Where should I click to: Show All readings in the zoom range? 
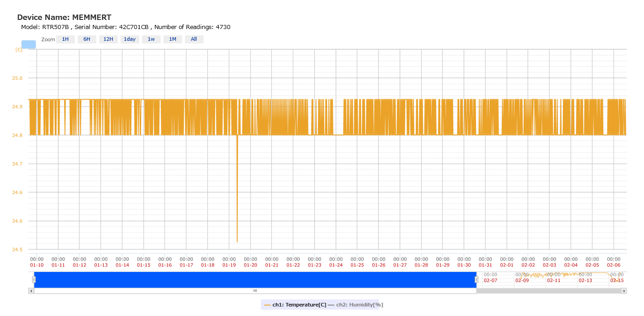tap(194, 39)
